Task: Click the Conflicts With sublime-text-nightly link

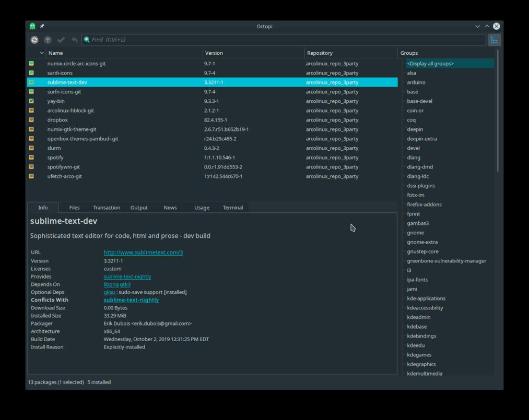Action: pos(131,299)
